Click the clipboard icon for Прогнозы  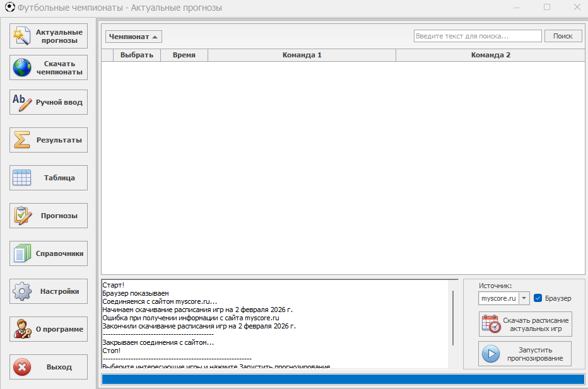point(23,216)
